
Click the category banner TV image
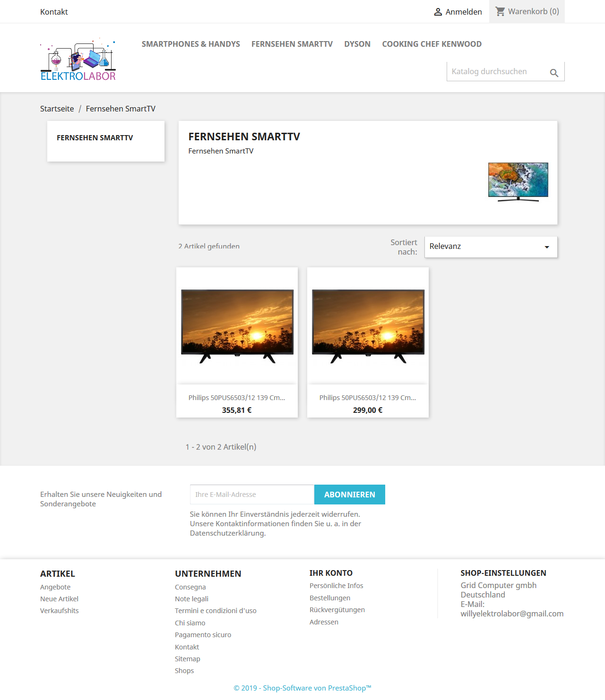(518, 182)
